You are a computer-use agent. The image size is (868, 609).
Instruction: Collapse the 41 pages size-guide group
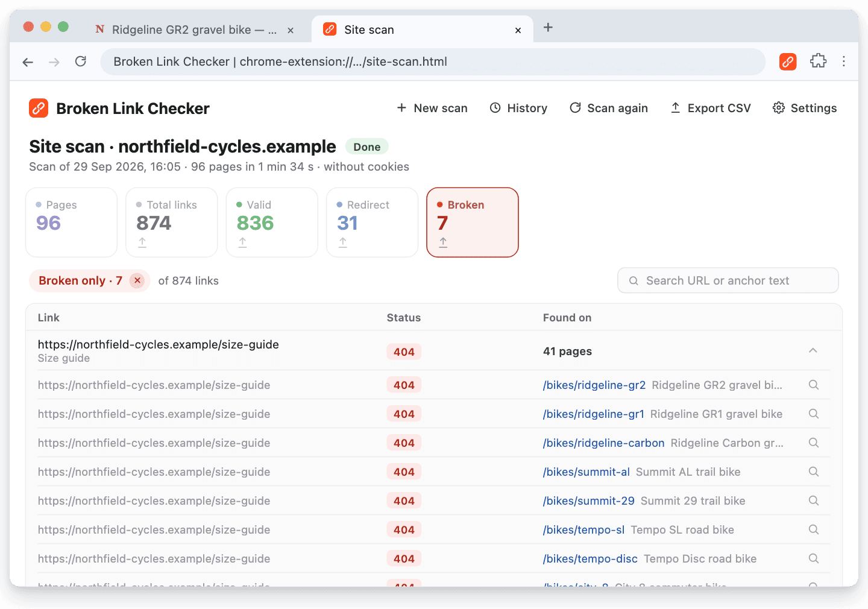tap(813, 350)
